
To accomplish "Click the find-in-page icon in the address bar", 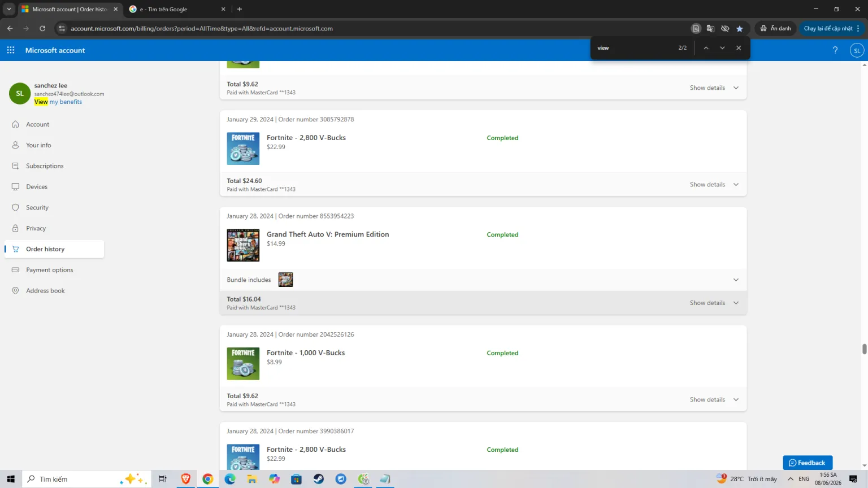I will 696,28.
